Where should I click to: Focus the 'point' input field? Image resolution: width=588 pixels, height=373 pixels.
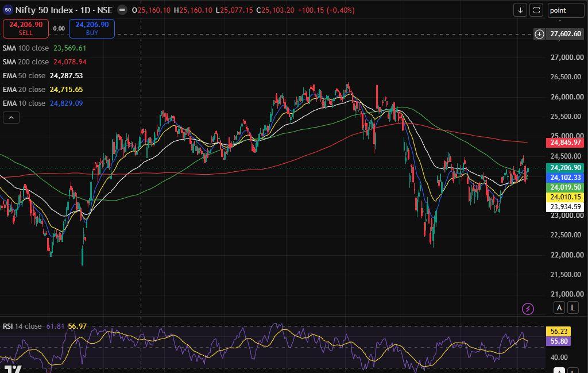coord(566,10)
